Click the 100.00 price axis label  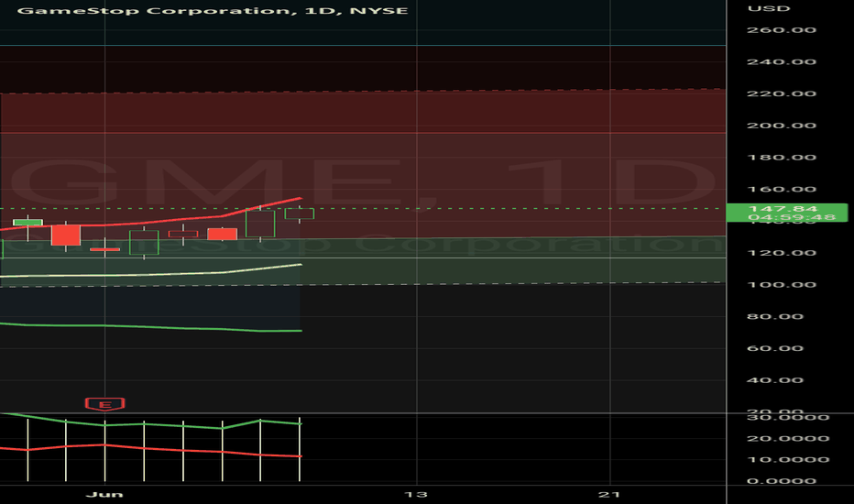(781, 284)
